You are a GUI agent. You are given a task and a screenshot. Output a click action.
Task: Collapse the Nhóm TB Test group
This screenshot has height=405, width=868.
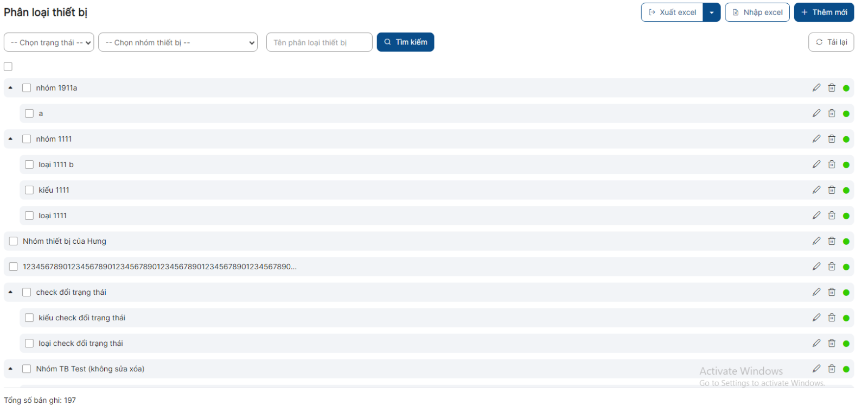10,369
